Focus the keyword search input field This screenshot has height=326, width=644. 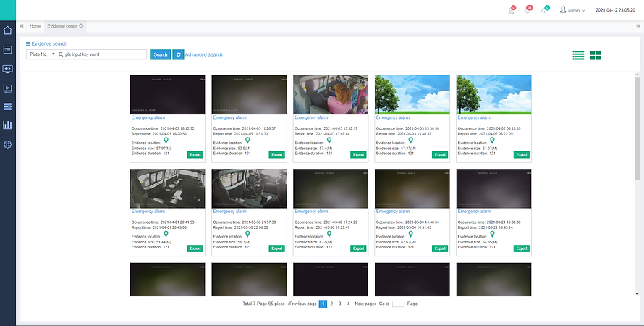101,54
